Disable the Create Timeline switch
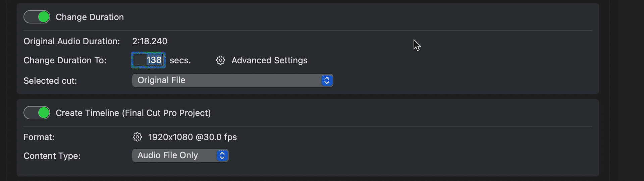This screenshot has width=644, height=181. [x=37, y=113]
